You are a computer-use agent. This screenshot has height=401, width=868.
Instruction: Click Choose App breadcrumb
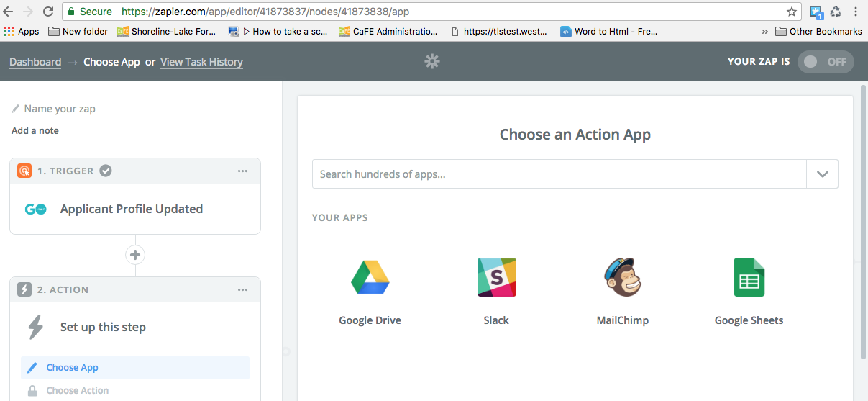tap(111, 62)
